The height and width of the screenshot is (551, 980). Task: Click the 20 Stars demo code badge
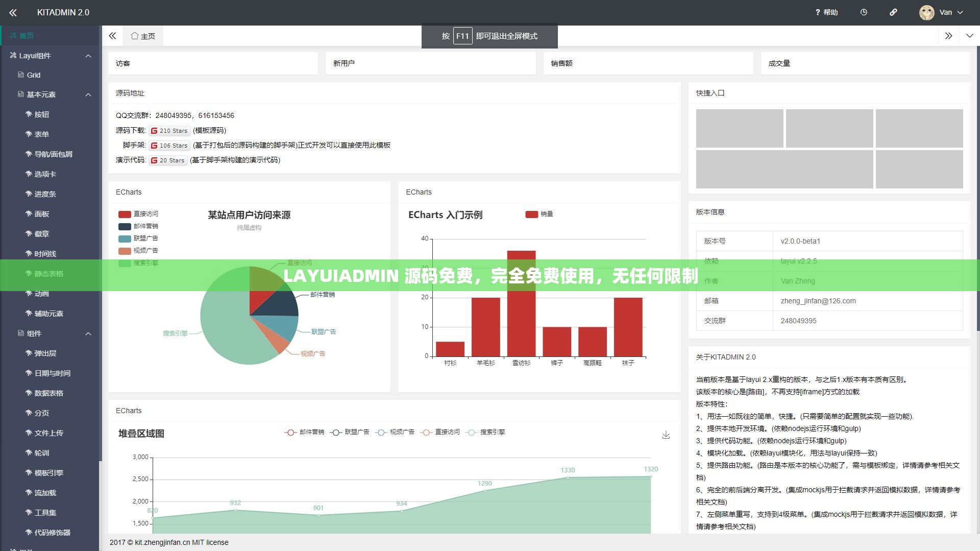tap(168, 160)
